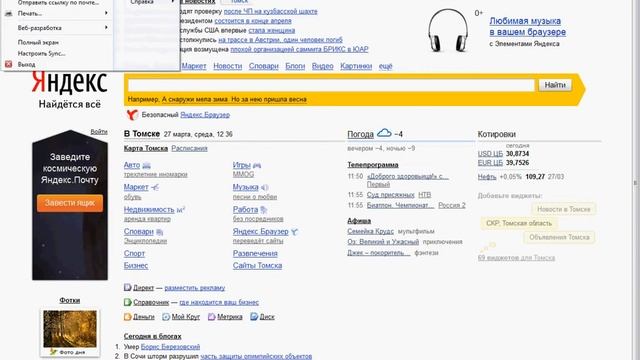This screenshot has width=640, height=360.
Task: Open the Видео tab above search
Action: pos(322,66)
